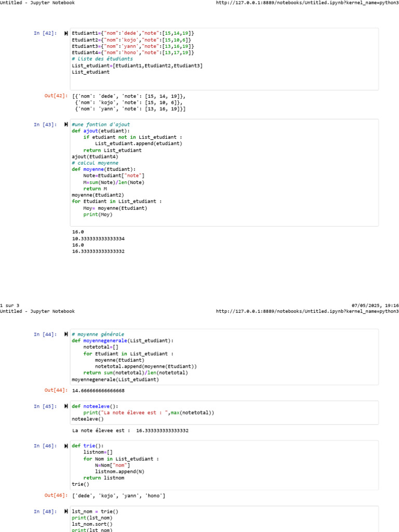This screenshot has width=399, height=532.
Task: Click the 14.666666666666668 output value
Action: tap(98, 391)
